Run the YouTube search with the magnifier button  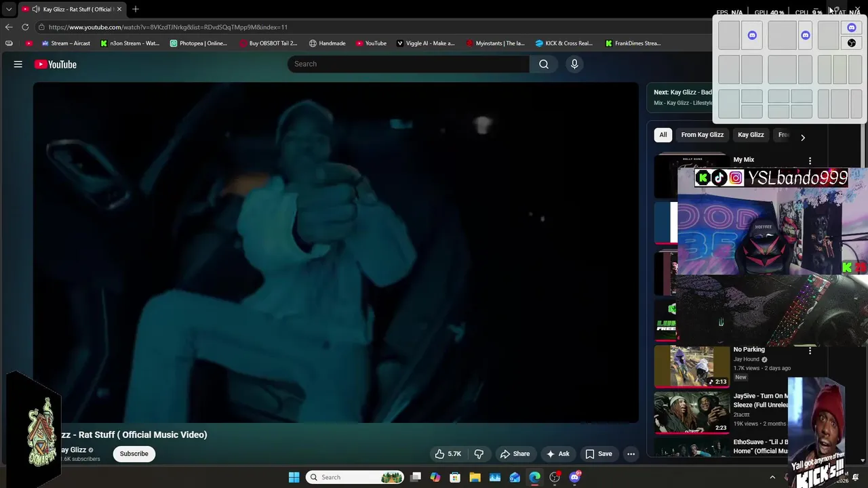pyautogui.click(x=544, y=64)
